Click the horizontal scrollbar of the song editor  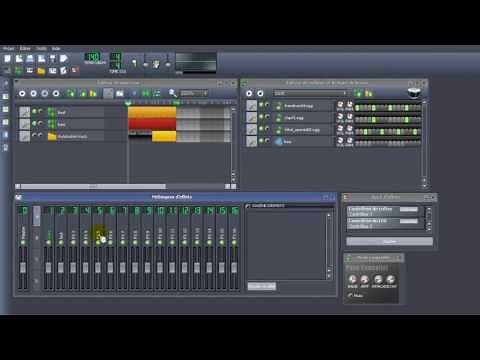(x=93, y=186)
